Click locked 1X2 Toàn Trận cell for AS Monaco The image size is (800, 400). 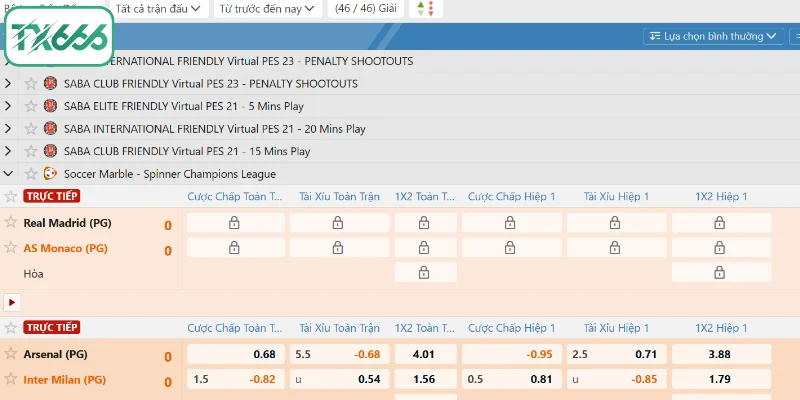click(x=426, y=247)
